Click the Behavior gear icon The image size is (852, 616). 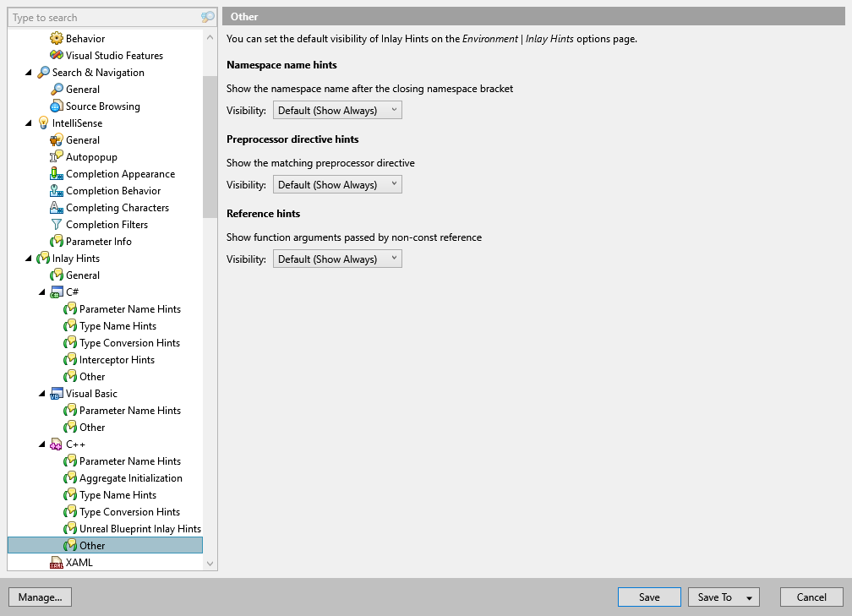pos(57,38)
